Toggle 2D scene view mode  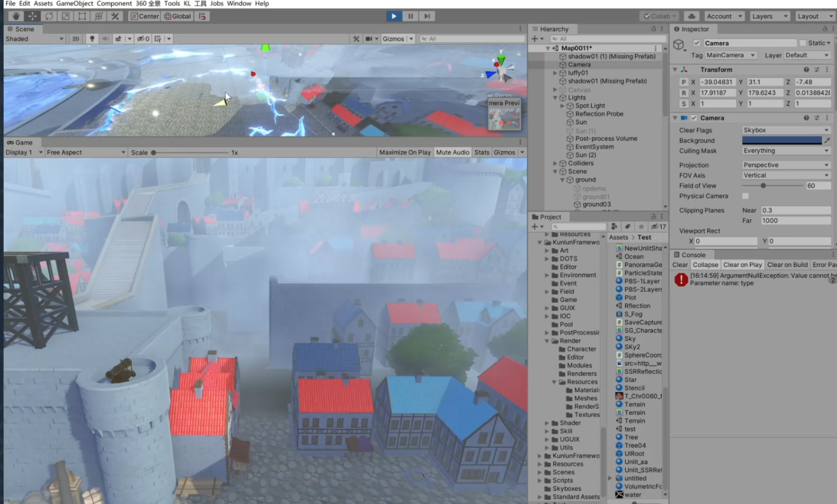click(x=75, y=38)
